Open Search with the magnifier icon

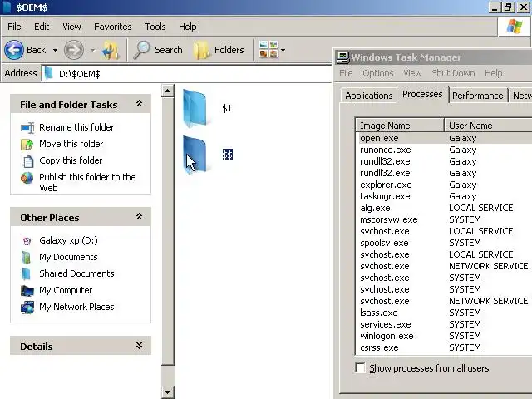(141, 50)
